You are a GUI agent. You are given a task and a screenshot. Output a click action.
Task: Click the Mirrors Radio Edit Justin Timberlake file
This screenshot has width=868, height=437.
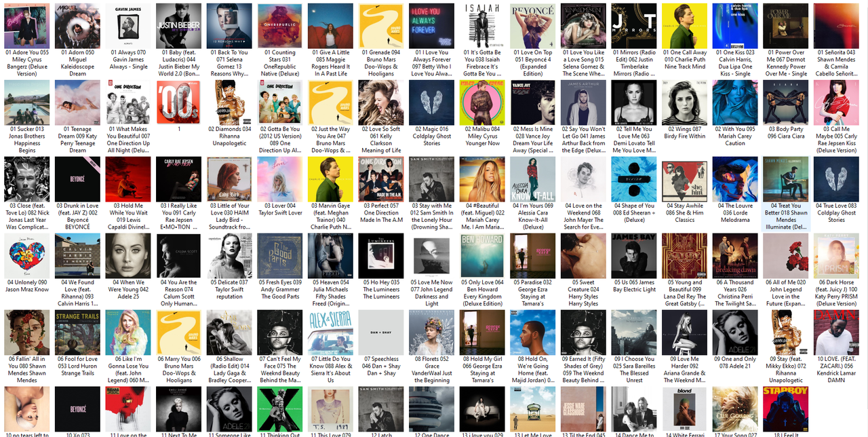[634, 41]
